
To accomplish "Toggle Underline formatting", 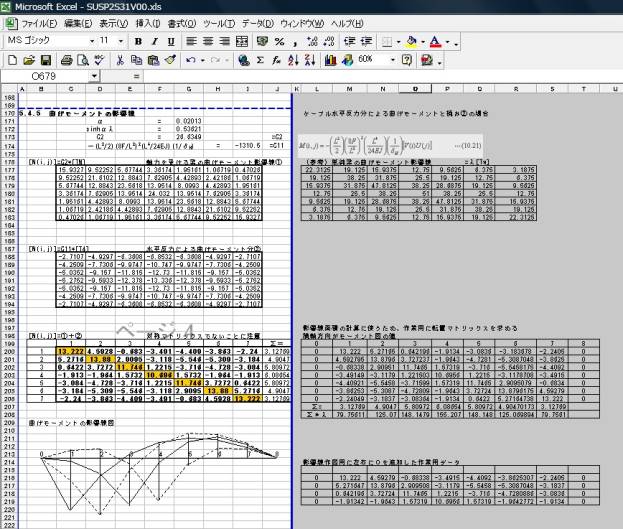I will 171,41.
